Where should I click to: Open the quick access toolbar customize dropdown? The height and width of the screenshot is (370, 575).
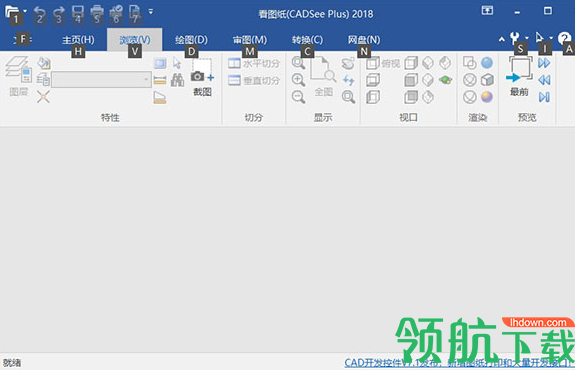coord(151,11)
